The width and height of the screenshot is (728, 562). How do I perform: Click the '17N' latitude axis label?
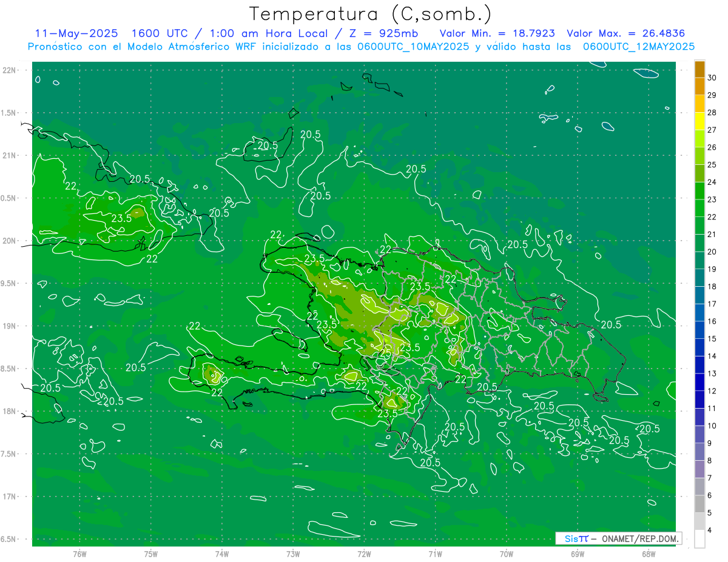click(10, 497)
